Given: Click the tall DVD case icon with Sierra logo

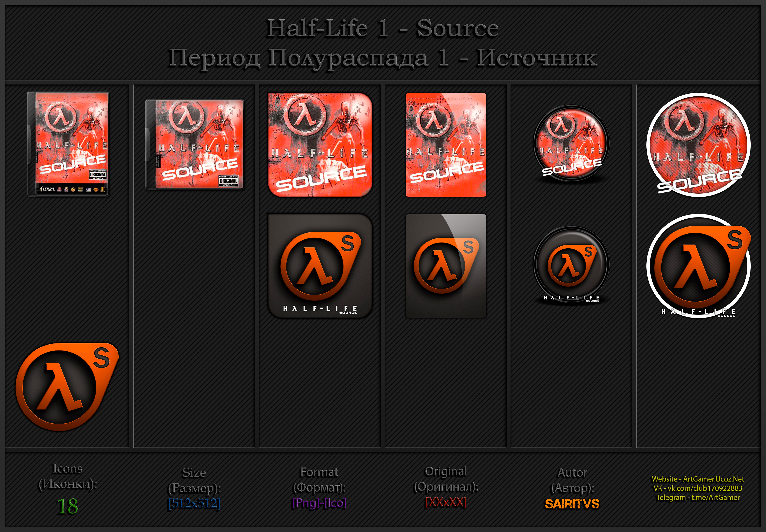Looking at the screenshot, I should click(68, 144).
